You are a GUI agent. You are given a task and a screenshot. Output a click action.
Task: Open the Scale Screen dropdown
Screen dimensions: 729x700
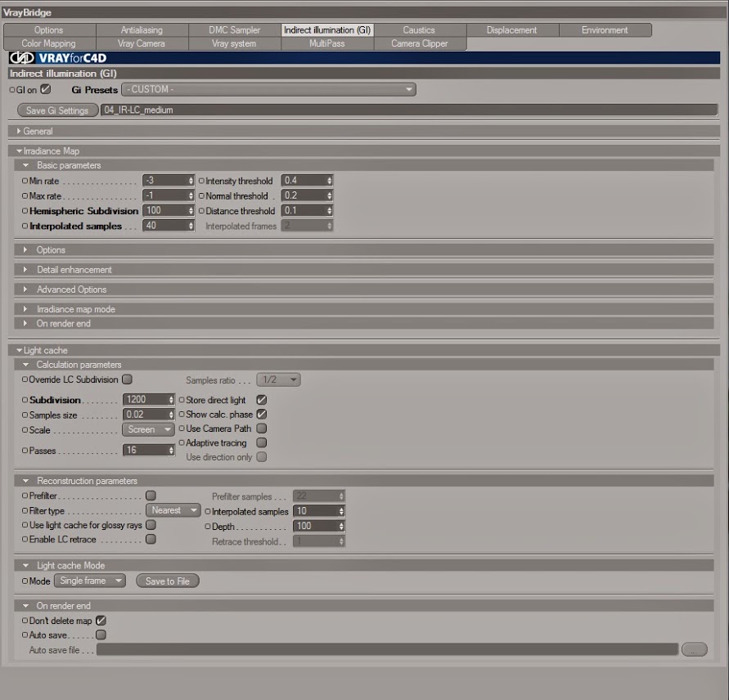(148, 429)
